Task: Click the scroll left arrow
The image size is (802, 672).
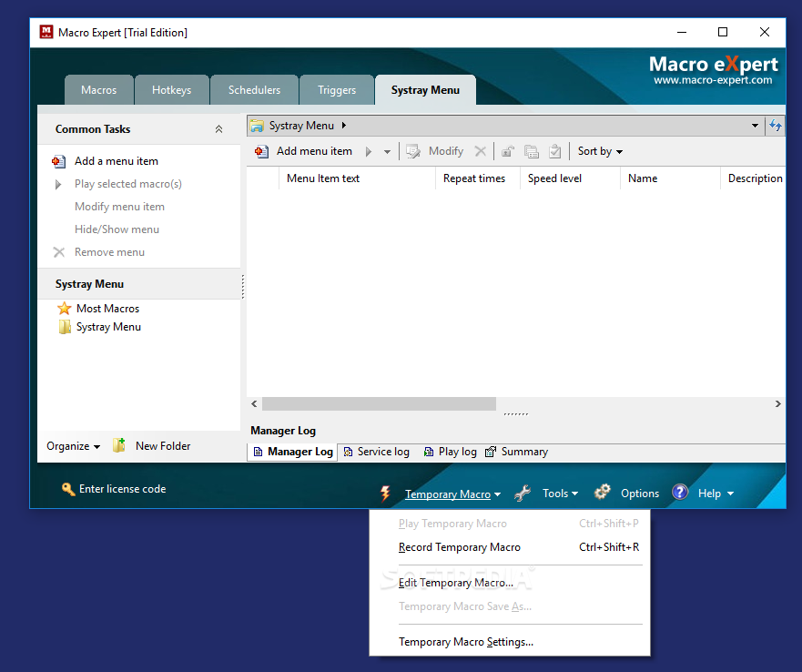Action: [254, 403]
